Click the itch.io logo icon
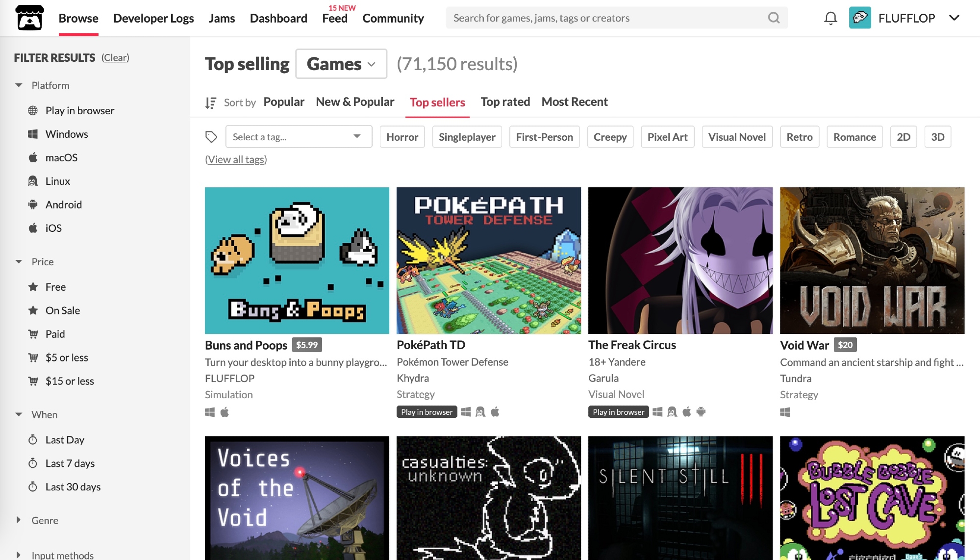The height and width of the screenshot is (560, 980). point(29,18)
